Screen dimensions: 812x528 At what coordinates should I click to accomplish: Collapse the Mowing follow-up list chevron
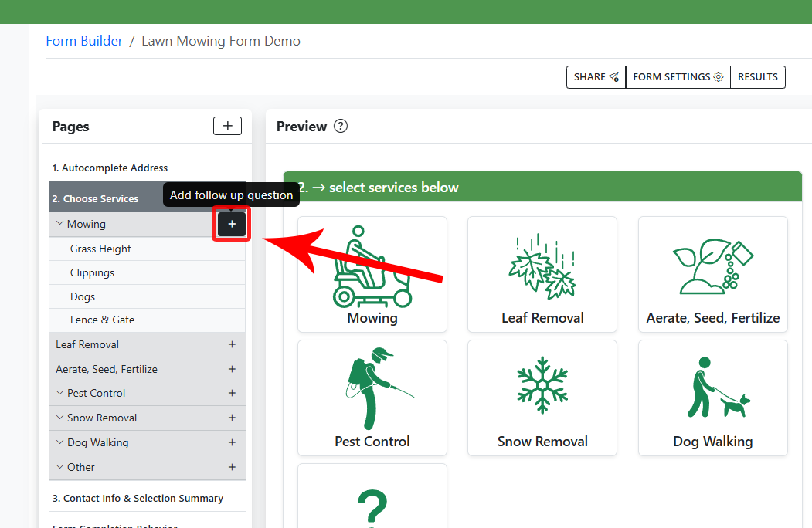[60, 224]
